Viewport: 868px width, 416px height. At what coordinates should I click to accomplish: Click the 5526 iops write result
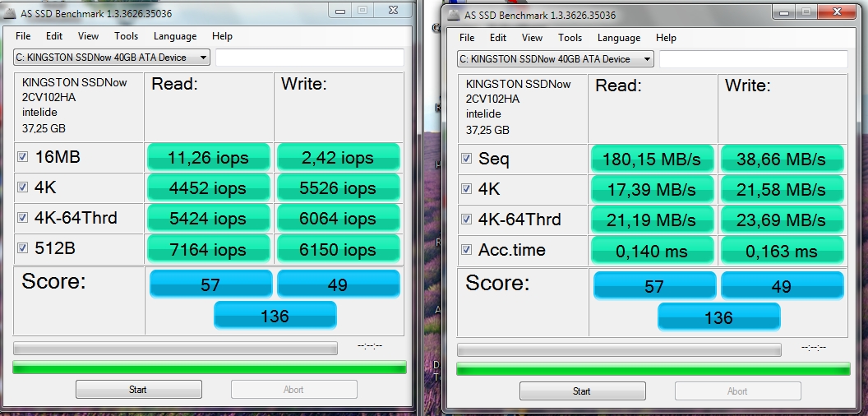point(338,187)
